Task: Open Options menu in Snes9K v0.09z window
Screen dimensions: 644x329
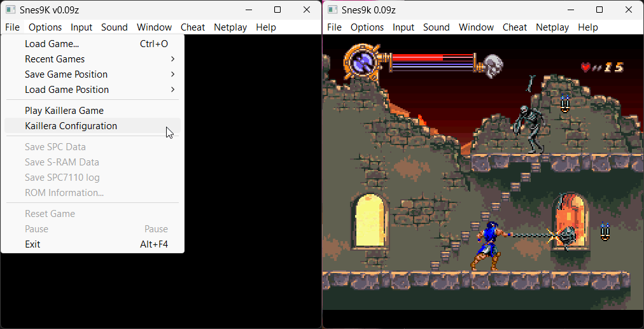Action: (45, 27)
